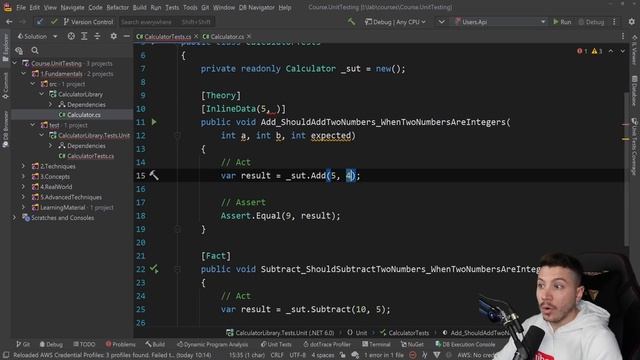Collapse the Course.UnitTesting solution node
This screenshot has height=360, width=640.
[15, 63]
